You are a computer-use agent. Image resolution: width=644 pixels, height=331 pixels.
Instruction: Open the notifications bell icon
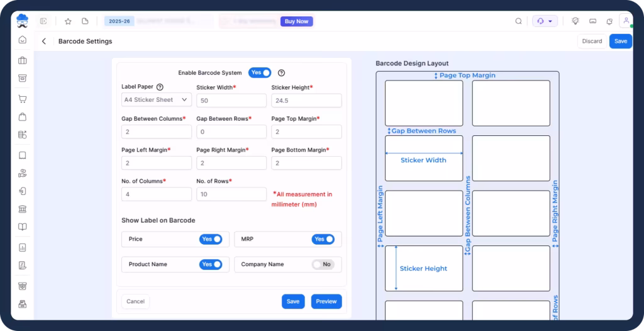tap(609, 21)
